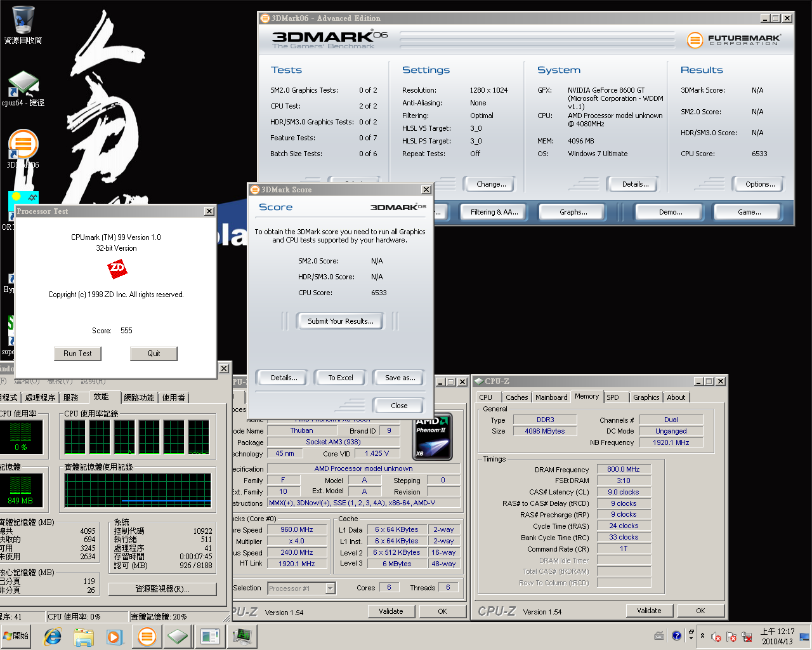
Task: Click Validate in CPU-Z Memory window
Action: pos(649,611)
